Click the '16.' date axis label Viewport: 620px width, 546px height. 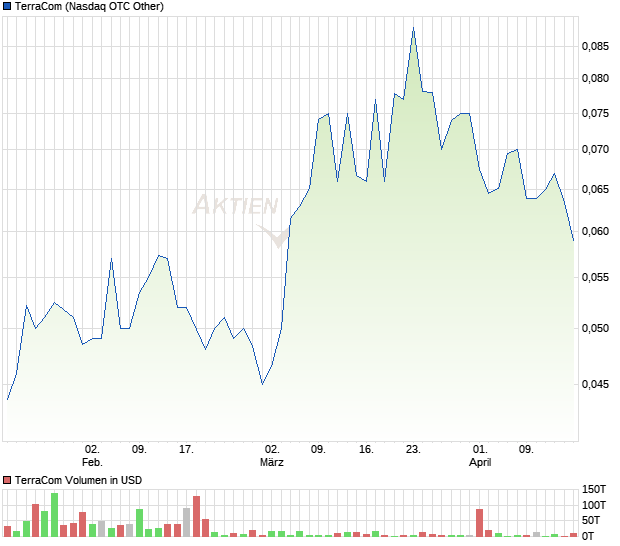tap(366, 450)
